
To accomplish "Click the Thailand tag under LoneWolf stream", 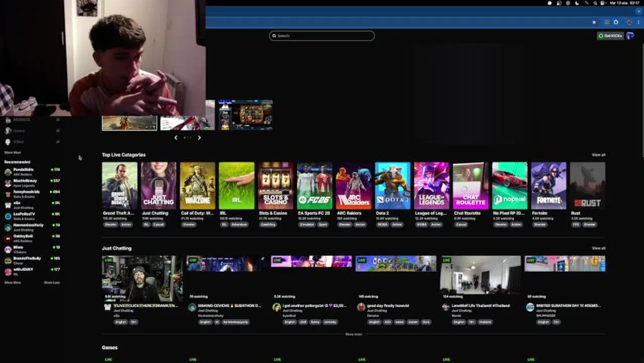I will [x=485, y=322].
